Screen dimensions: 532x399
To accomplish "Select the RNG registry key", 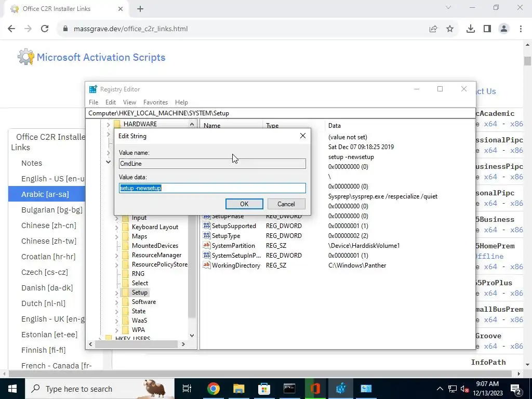I will click(138, 274).
